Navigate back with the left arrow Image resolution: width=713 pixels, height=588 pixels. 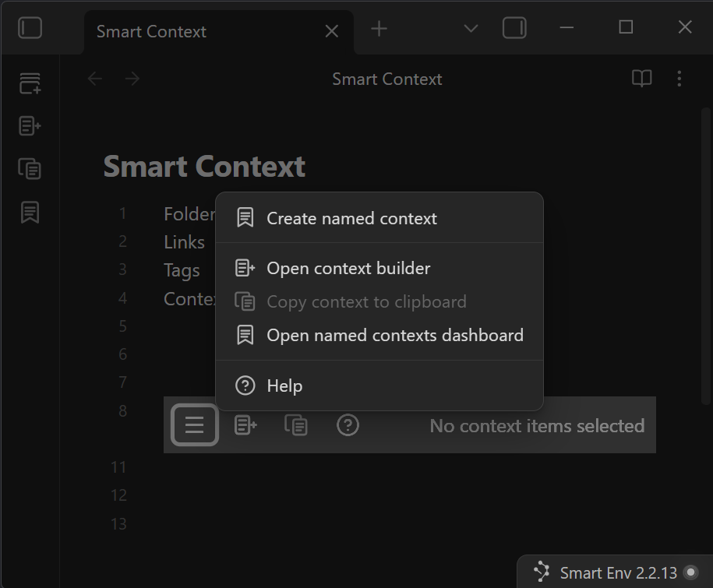click(x=95, y=79)
